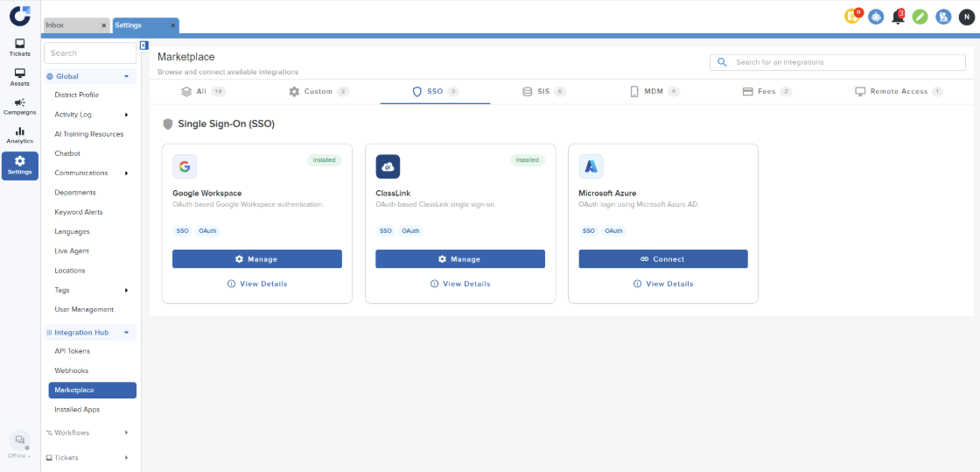
Task: Click the green pencil icon in header
Action: click(920, 17)
